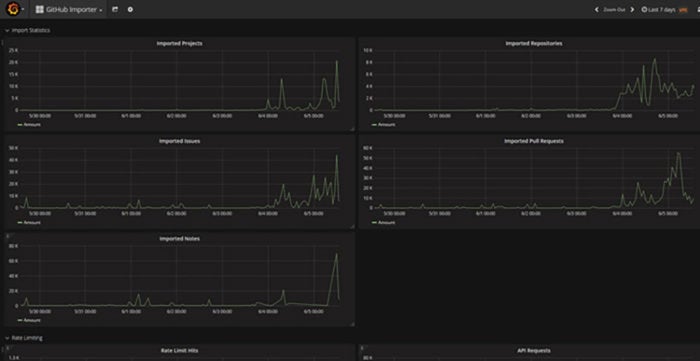The width and height of the screenshot is (700, 361).
Task: Click 6/4 00:00 label under Imported Repositories
Action: tap(622, 116)
